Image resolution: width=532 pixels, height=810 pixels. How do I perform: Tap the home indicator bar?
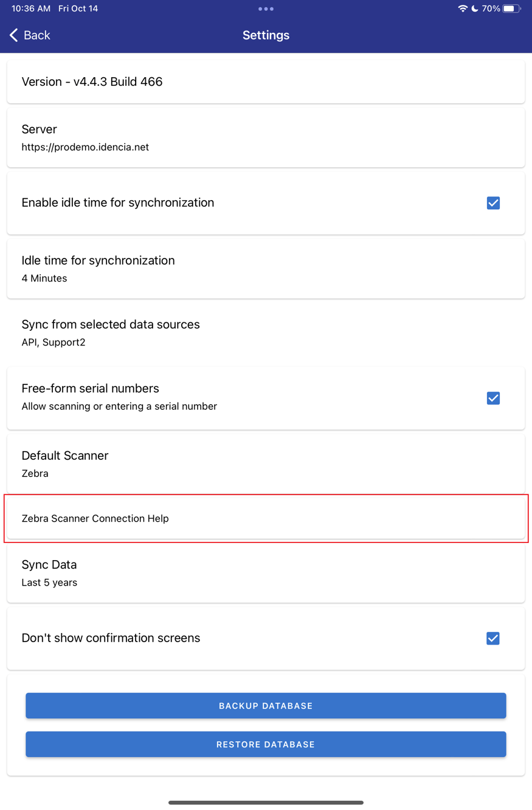[266, 801]
